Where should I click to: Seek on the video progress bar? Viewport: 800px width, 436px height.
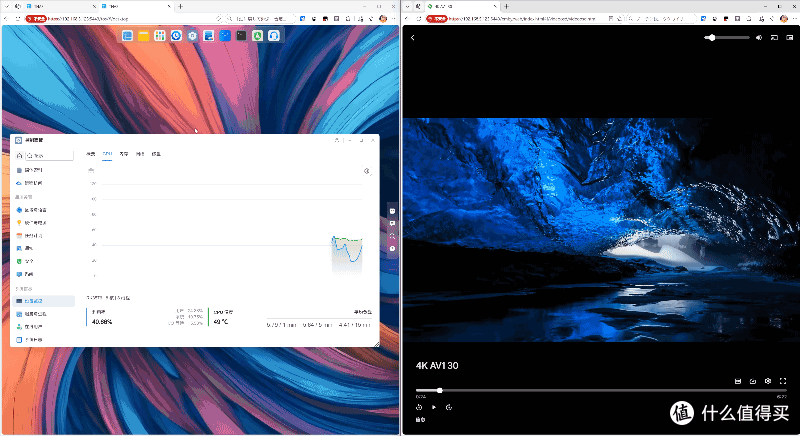pos(601,391)
